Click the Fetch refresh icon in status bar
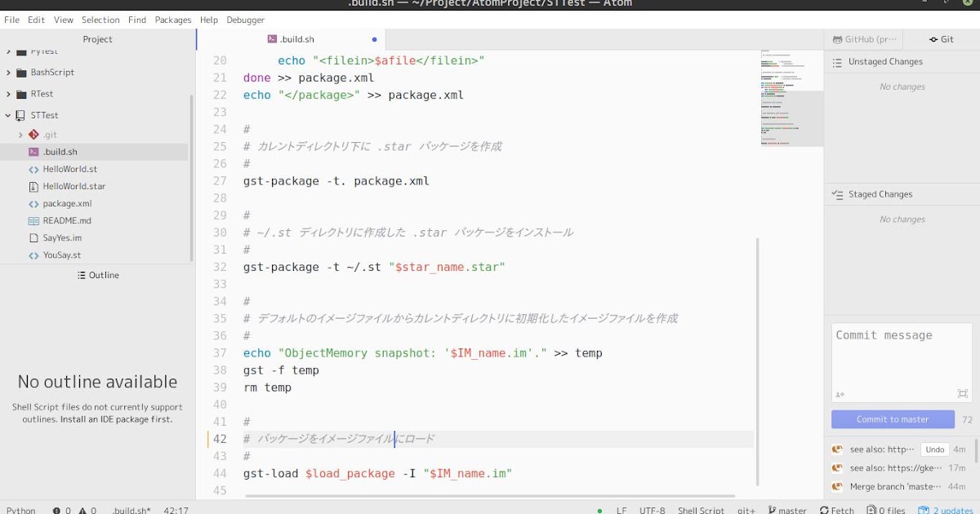The image size is (980, 514). 823,509
